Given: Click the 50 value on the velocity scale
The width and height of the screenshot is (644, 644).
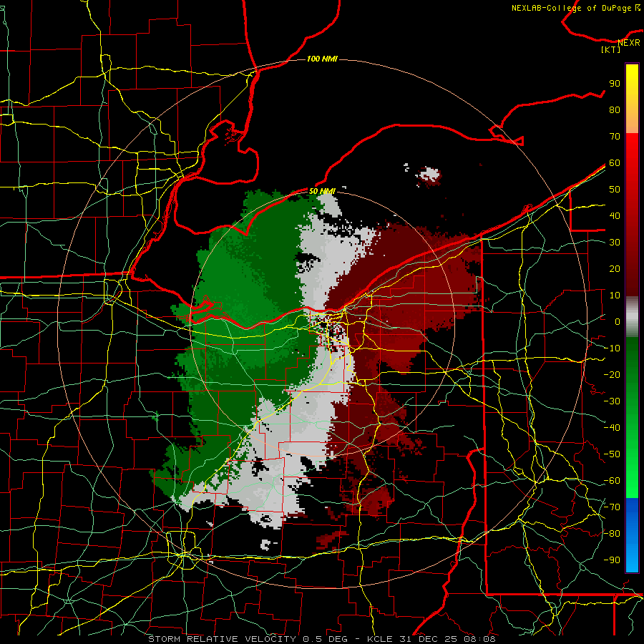Looking at the screenshot, I should [x=615, y=190].
